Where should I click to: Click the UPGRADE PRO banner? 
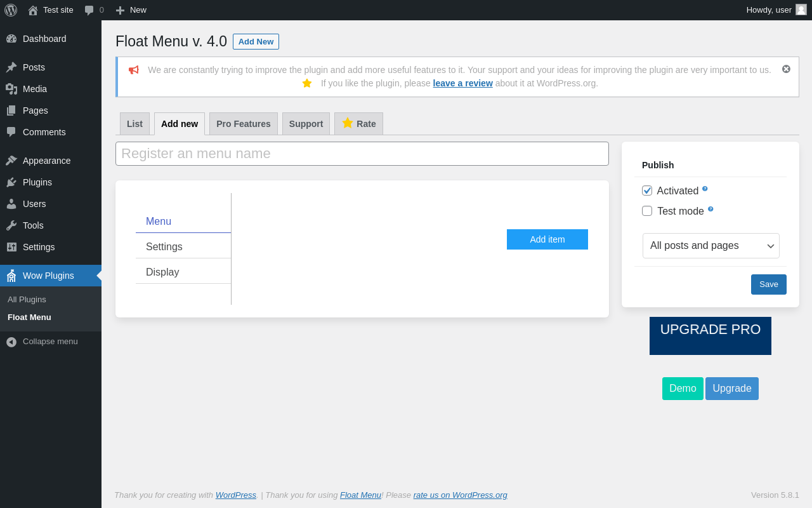point(710,336)
